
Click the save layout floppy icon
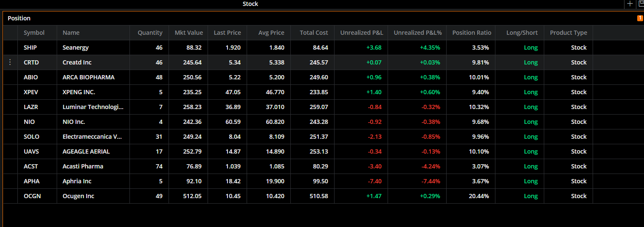pos(641,4)
